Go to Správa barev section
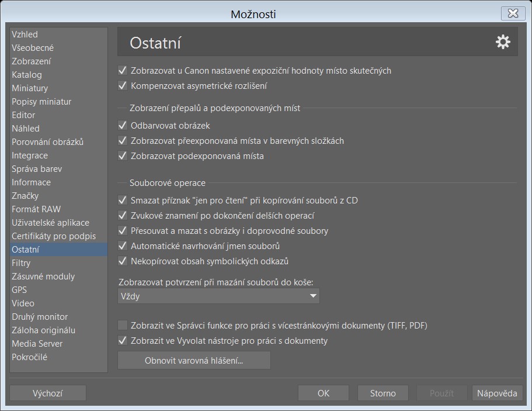 [37, 169]
